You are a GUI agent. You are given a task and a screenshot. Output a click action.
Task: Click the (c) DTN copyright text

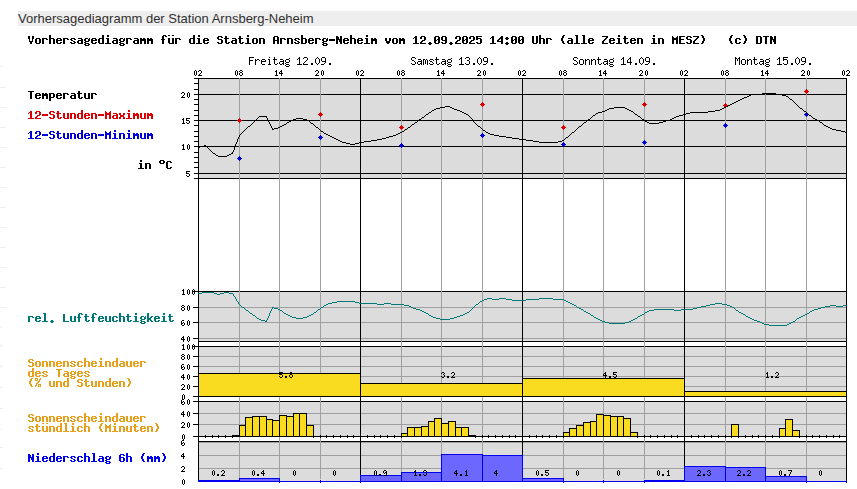point(752,40)
